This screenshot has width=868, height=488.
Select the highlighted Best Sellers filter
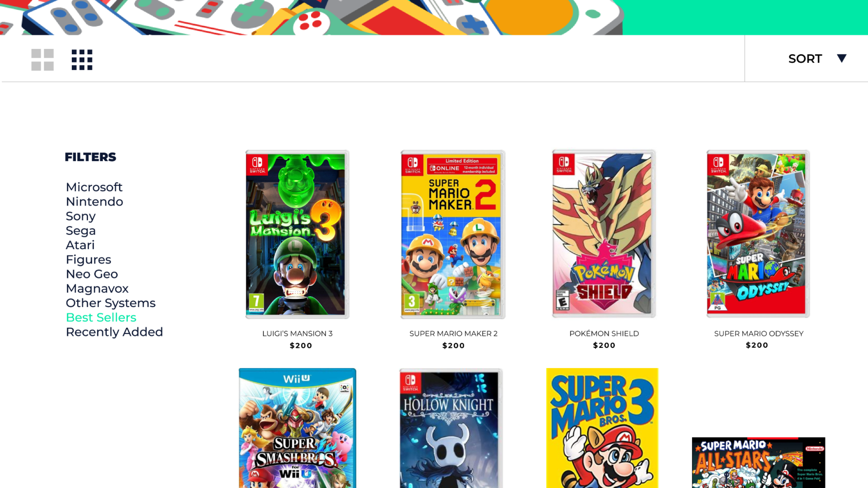[101, 317]
